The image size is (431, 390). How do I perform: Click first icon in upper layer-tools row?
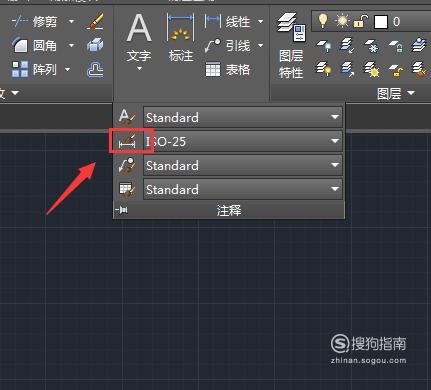tap(324, 46)
